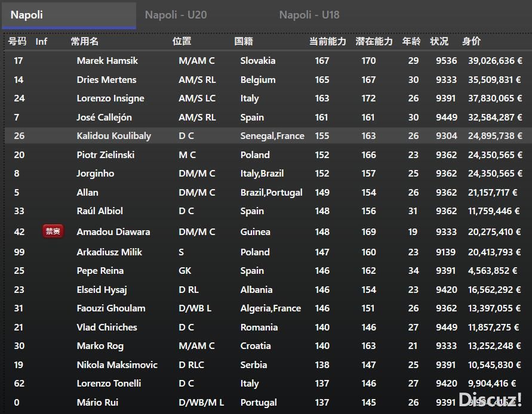The width and height of the screenshot is (532, 414).
Task: Open the Napoli - U20 tab
Action: tap(176, 15)
